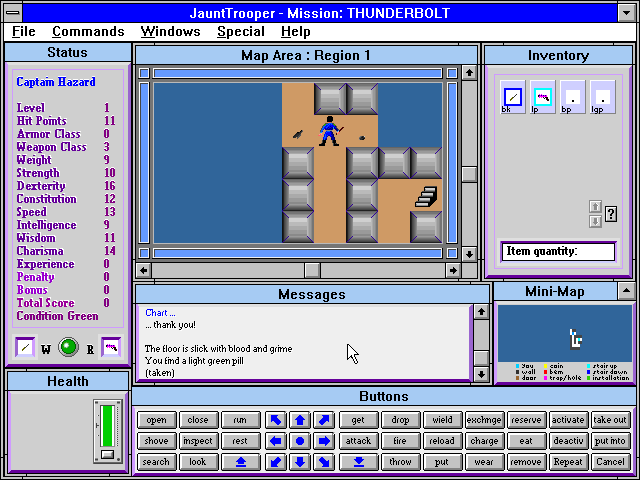
Task: Move the character southeast with arrow button
Action: pos(324,462)
